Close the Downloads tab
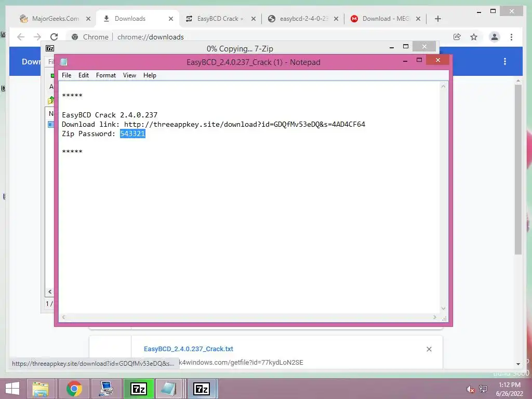The height and width of the screenshot is (399, 532). 171,19
